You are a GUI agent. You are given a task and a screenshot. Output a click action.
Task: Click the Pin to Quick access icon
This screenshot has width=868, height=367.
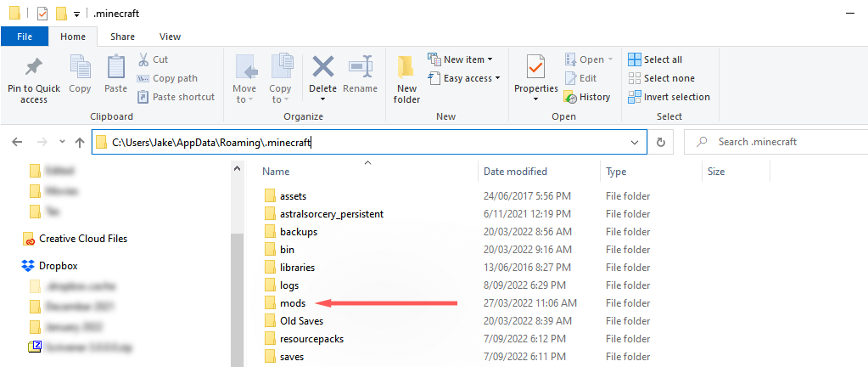click(x=34, y=68)
